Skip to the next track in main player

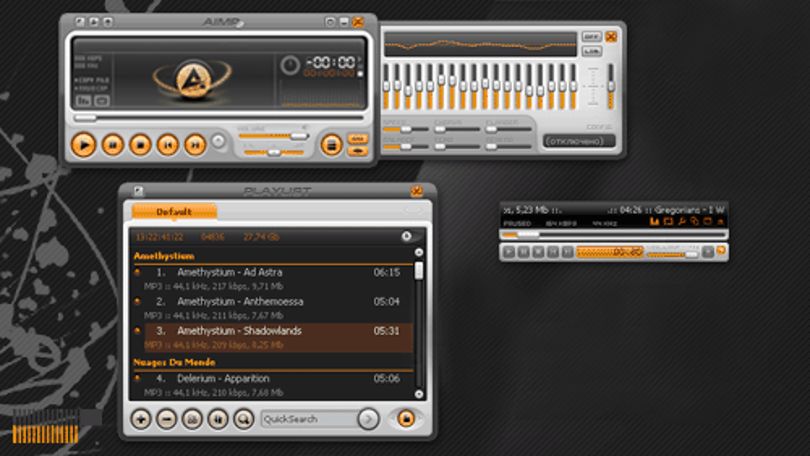(196, 145)
